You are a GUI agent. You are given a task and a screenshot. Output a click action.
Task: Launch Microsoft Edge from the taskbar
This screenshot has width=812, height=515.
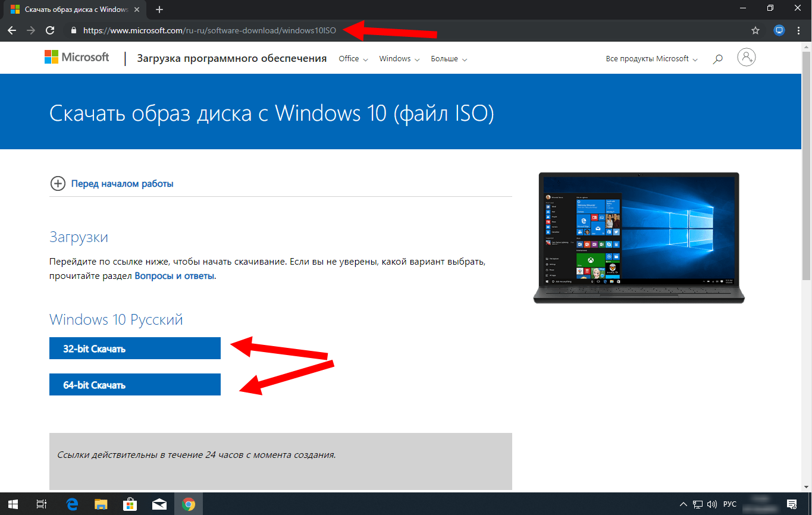pos(72,504)
